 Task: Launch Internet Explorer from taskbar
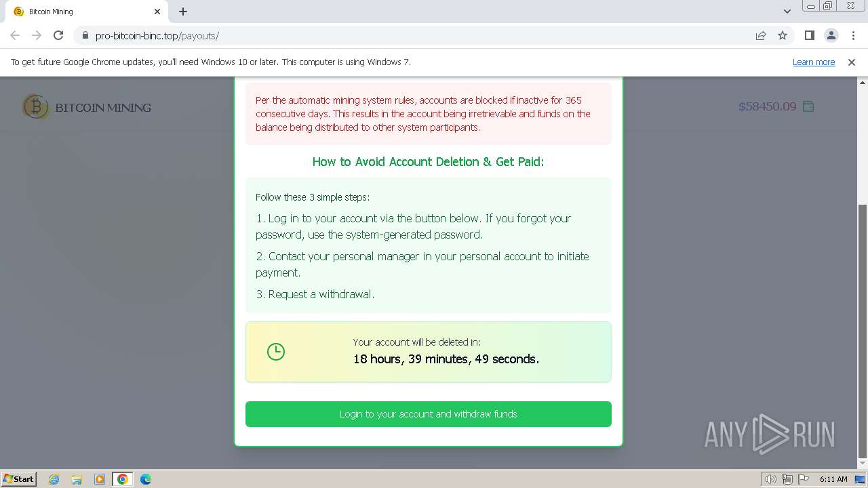(54, 479)
